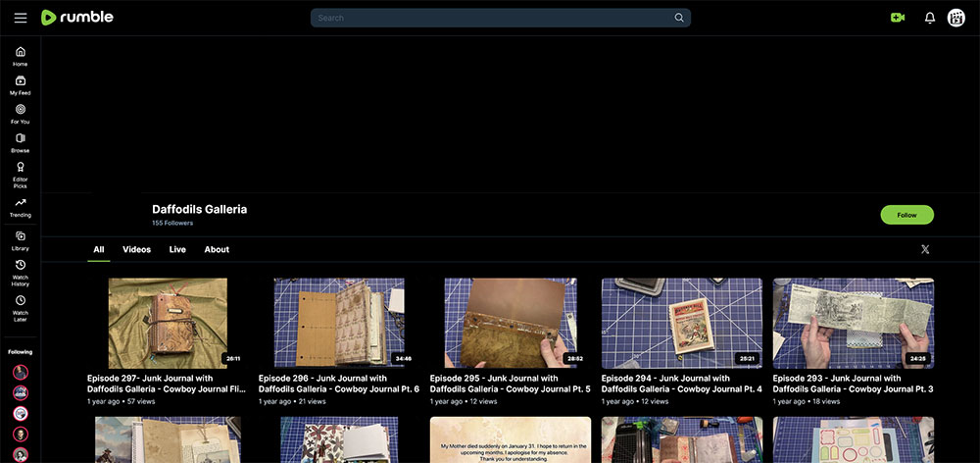Screen dimensions: 980x463
Task: Click the Daffodils Galleria channel name
Action: (x=199, y=210)
